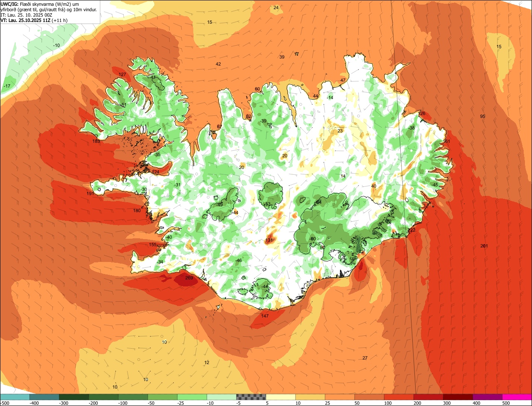Click the 269 flux value off the southwest coast
Image resolution: width=532 pixels, height=406 pixels.
click(189, 278)
